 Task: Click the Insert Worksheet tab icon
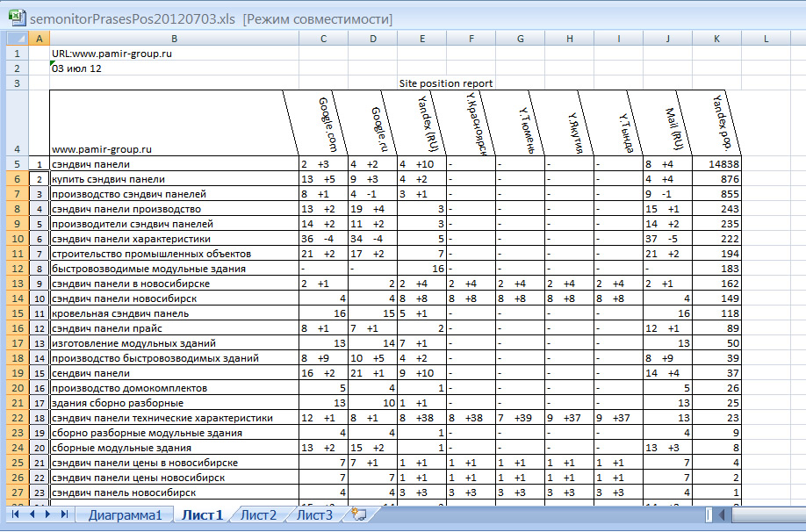tap(358, 514)
